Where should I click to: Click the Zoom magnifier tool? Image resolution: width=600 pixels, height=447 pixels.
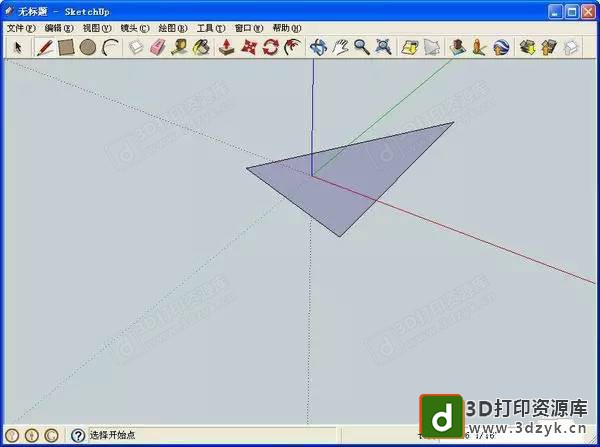coord(361,47)
